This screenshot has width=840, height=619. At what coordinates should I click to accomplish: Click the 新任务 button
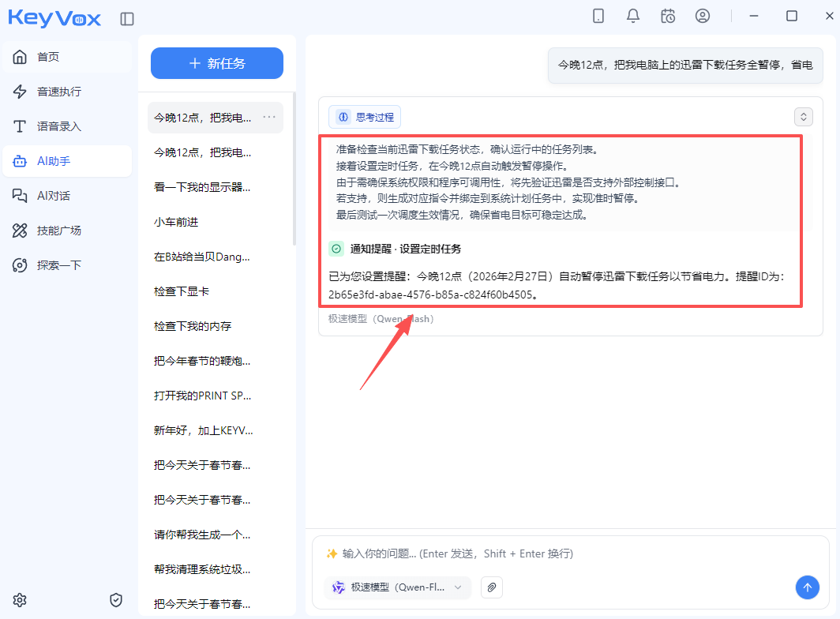point(217,63)
